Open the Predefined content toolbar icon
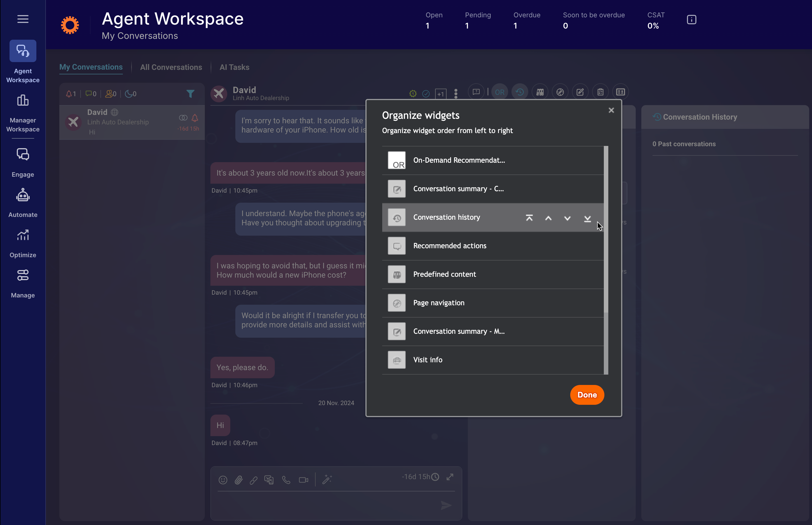812x525 pixels. coord(540,92)
